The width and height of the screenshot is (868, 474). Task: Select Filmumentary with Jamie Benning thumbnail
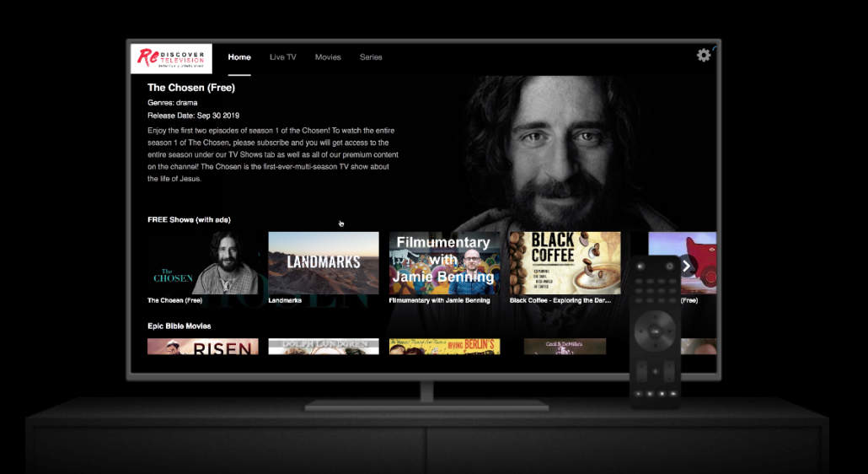[444, 263]
